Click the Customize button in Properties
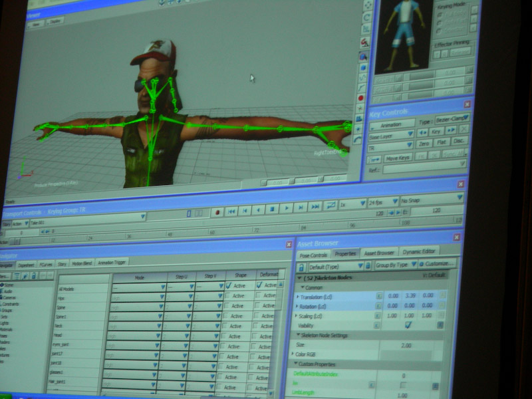This screenshot has height=399, width=532. click(438, 263)
